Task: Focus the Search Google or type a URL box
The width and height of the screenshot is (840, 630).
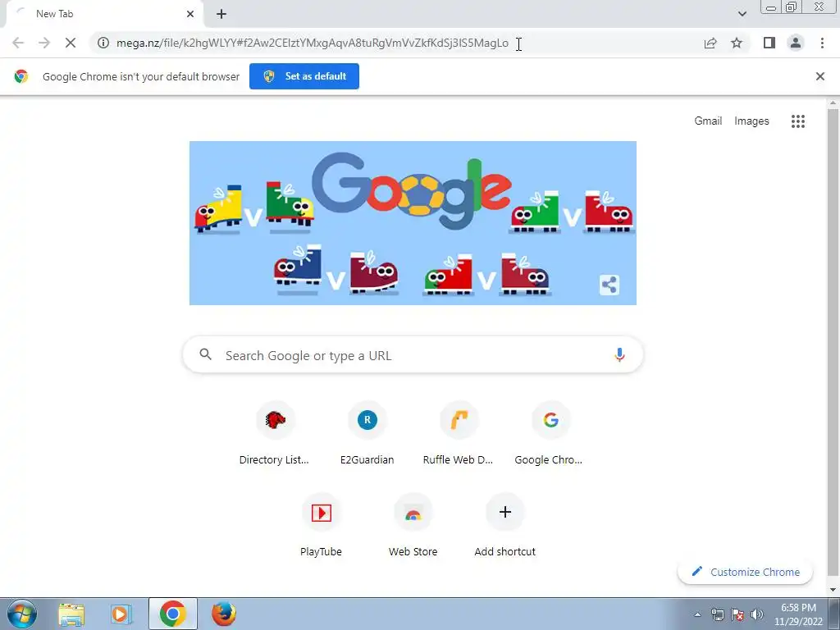Action: (413, 354)
